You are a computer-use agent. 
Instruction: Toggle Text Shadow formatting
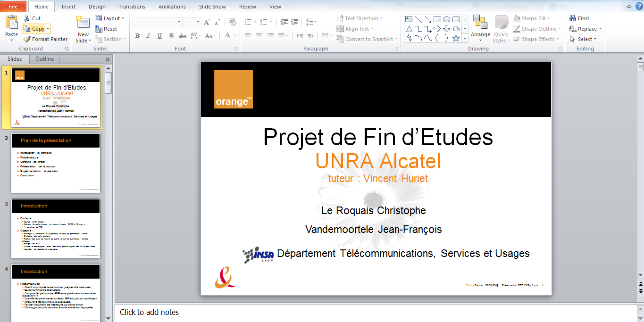pyautogui.click(x=171, y=35)
